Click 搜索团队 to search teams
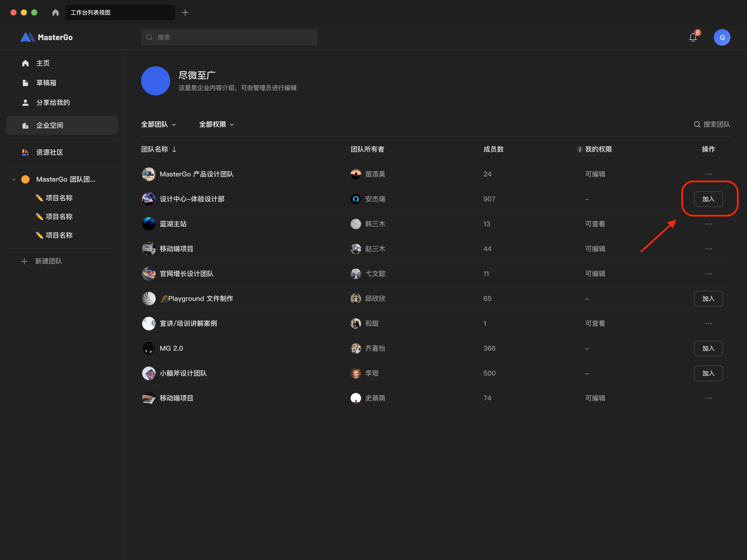 [712, 125]
